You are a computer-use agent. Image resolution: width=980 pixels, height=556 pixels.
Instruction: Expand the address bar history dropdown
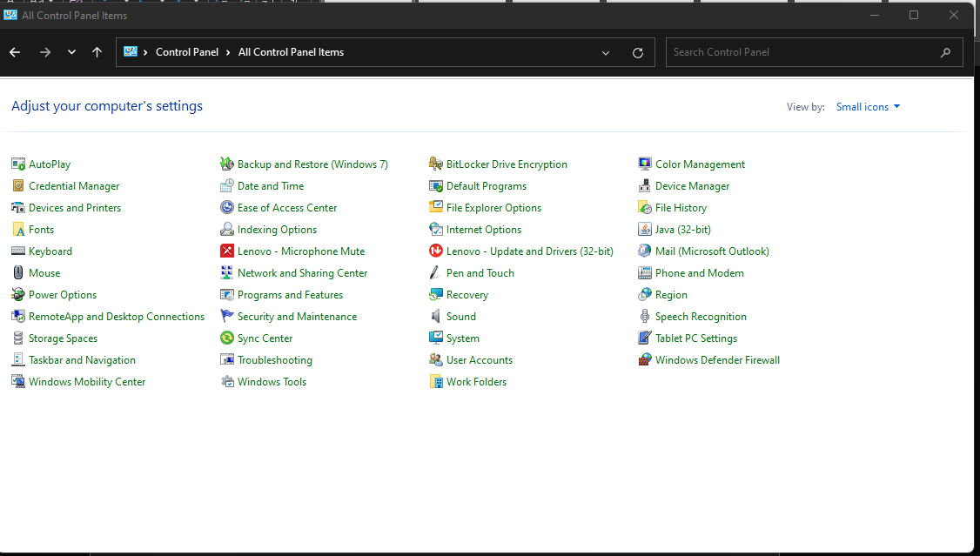[x=606, y=52]
